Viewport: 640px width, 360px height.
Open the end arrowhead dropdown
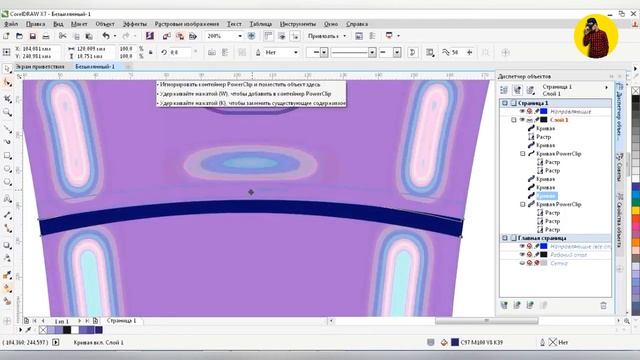(397, 52)
